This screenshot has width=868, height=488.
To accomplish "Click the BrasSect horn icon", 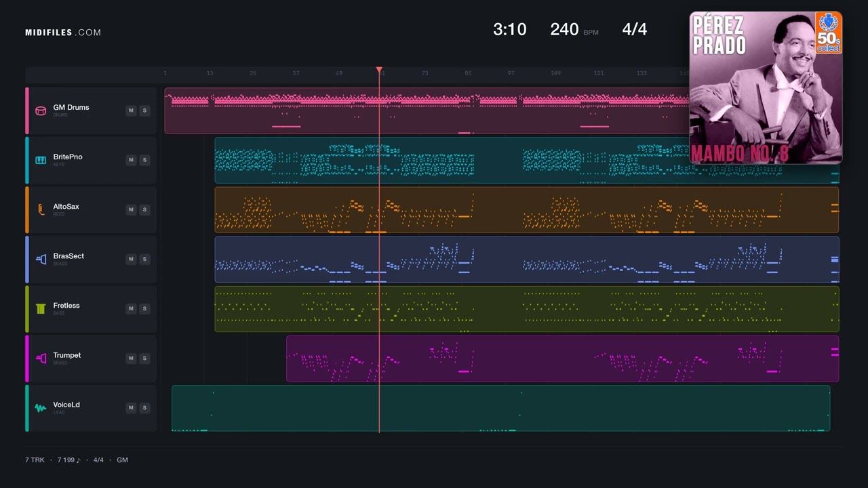I will point(41,259).
